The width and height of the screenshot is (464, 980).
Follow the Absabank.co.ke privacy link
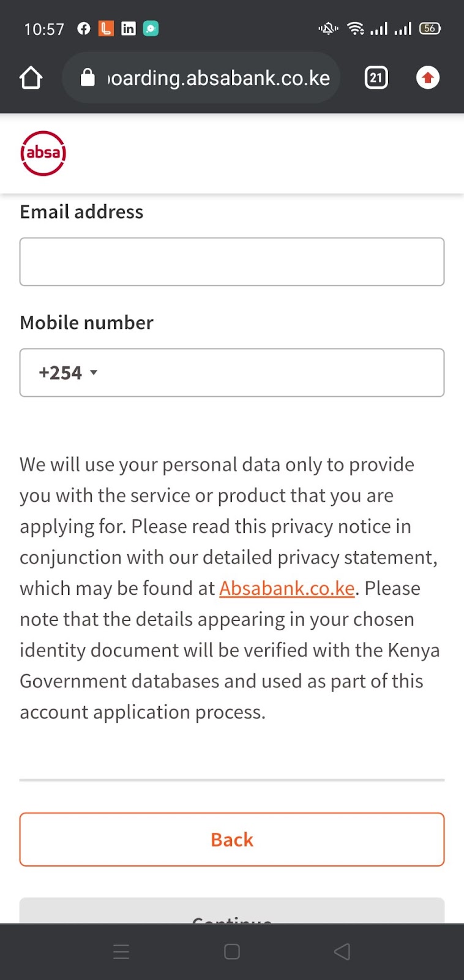tap(287, 588)
